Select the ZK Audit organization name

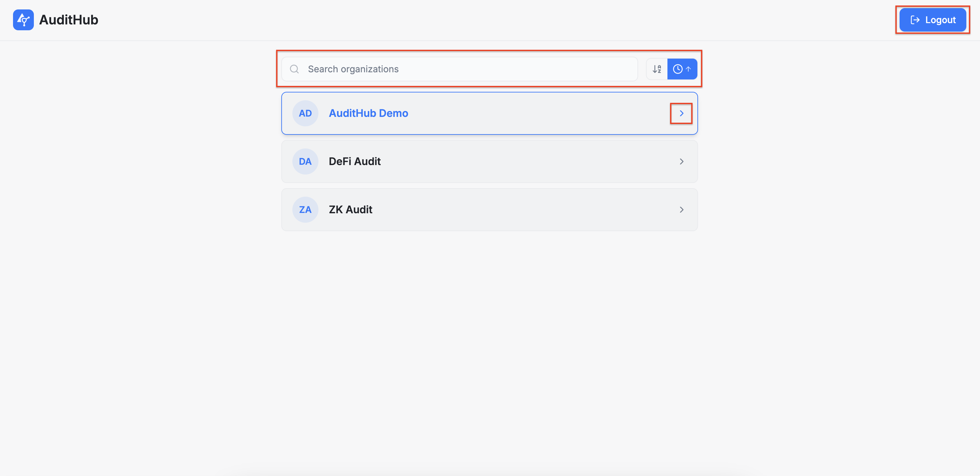click(x=350, y=210)
